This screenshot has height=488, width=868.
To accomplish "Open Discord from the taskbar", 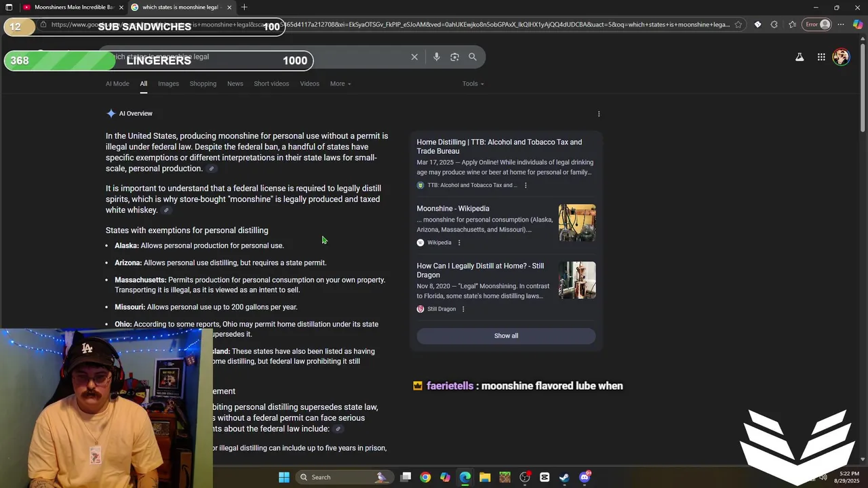I will 585,477.
